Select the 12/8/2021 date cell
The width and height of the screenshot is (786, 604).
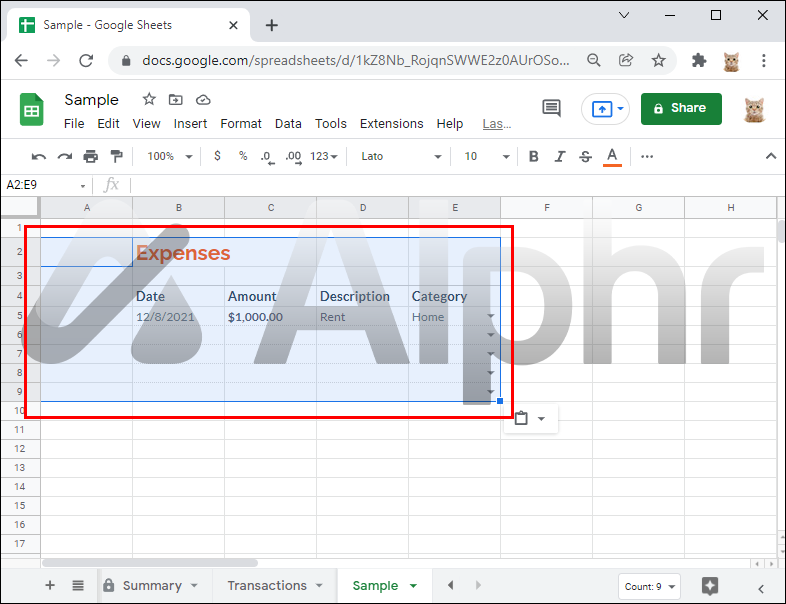[x=178, y=317]
